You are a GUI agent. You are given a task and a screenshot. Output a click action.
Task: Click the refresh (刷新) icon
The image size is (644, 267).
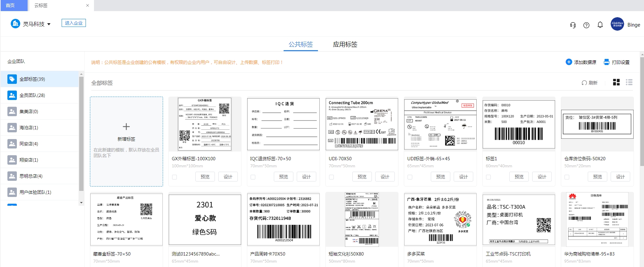584,83
